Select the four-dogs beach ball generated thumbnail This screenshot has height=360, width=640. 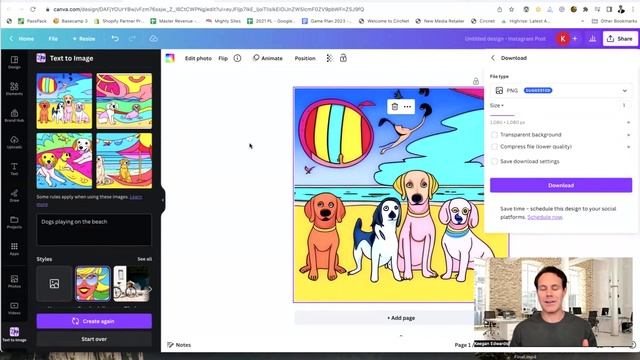coord(64,101)
